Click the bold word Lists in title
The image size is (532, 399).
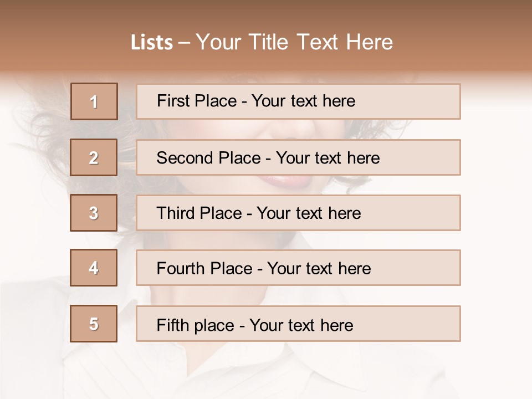coord(152,43)
